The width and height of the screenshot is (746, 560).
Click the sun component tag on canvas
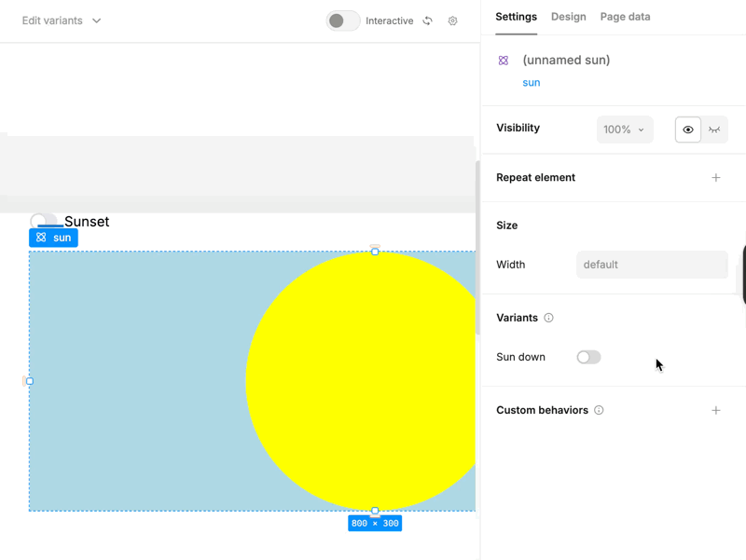click(53, 238)
